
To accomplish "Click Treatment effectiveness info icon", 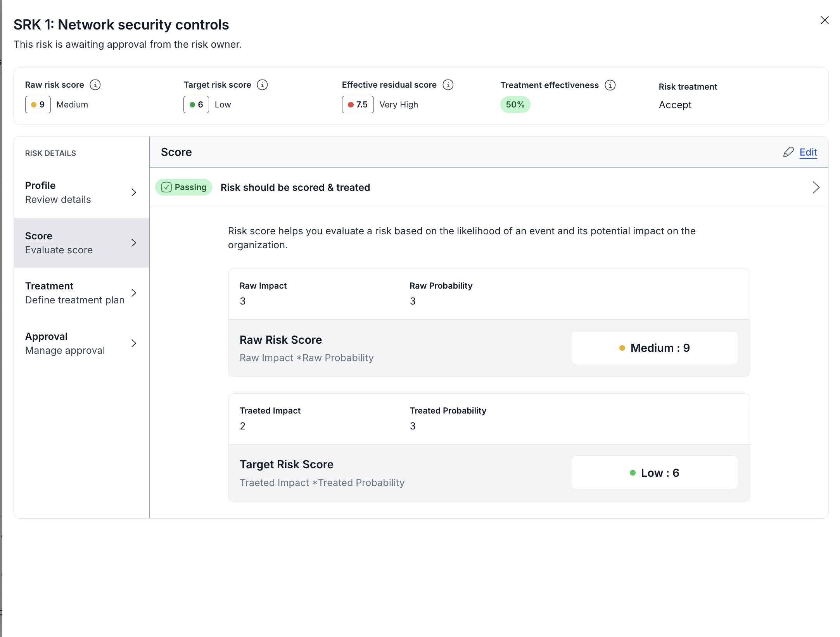I will point(610,85).
